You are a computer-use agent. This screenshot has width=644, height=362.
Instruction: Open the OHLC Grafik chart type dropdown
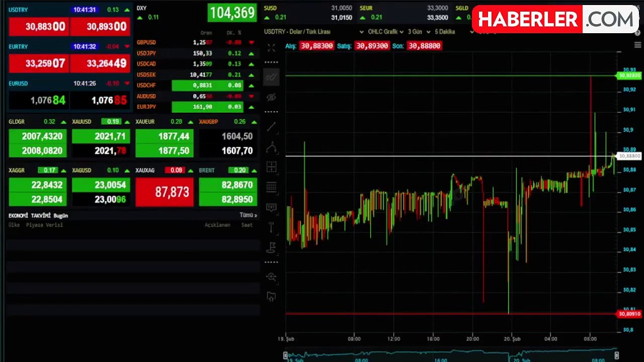[385, 32]
